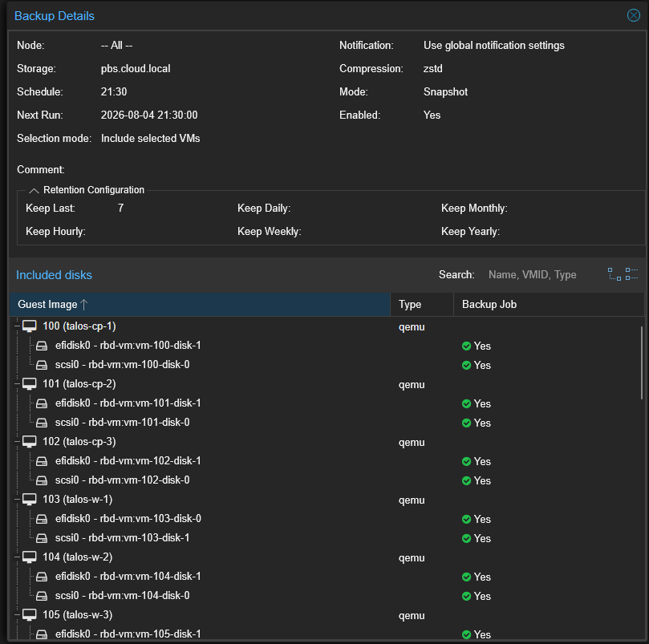Image resolution: width=649 pixels, height=644 pixels.
Task: Click the Next Run value 2026-08-04 21:30:00
Action: coord(149,115)
